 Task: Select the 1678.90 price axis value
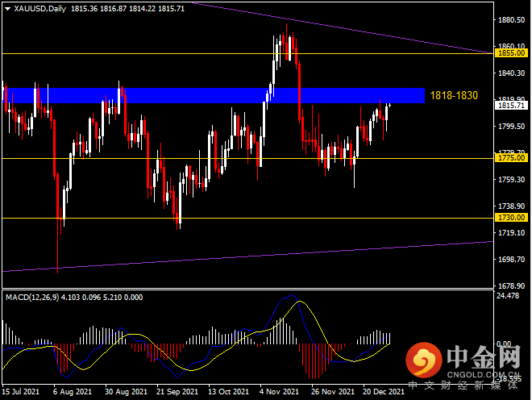click(x=511, y=286)
